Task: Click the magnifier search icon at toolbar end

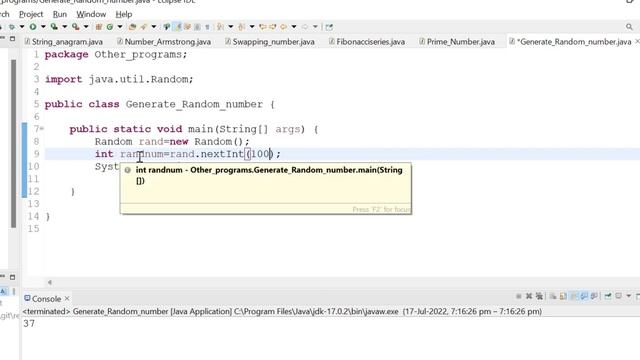Action: coord(629,27)
